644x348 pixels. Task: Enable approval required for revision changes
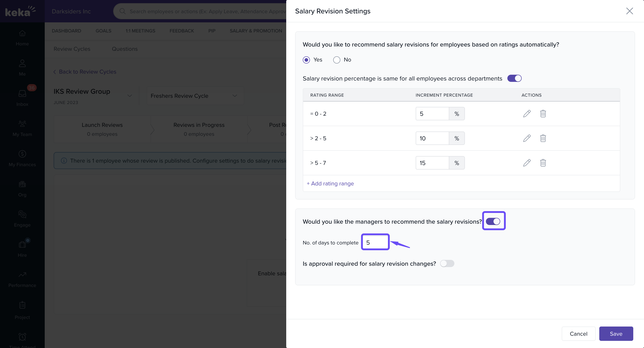(447, 263)
